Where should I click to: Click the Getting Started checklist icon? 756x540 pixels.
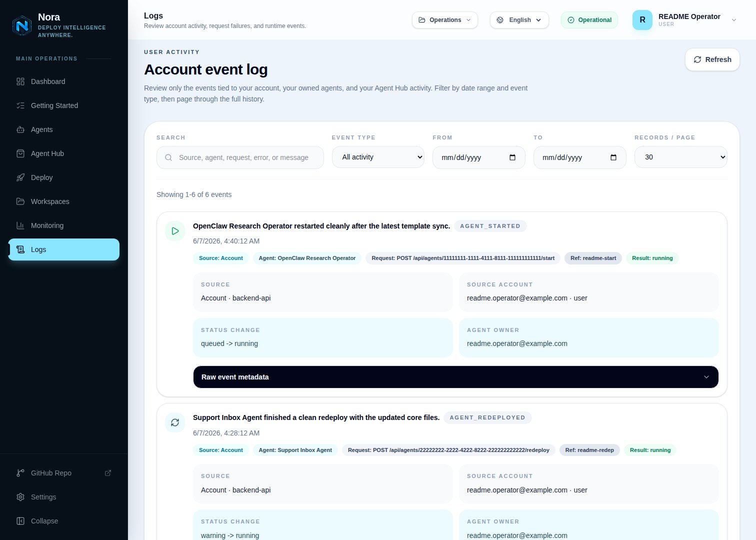(20, 105)
